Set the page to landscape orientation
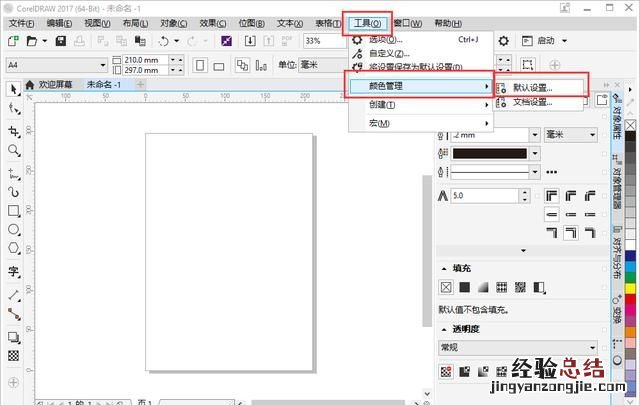Screen dimensions: 640x405 (x=219, y=65)
